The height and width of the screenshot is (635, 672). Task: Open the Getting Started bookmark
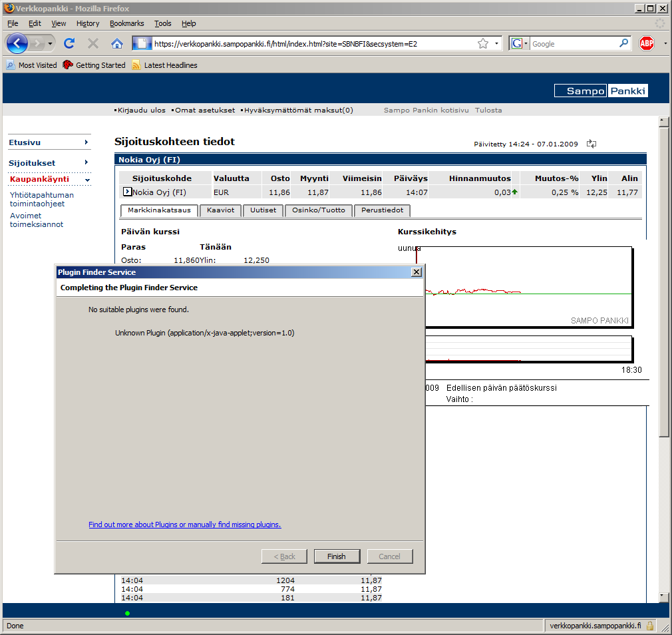coord(94,65)
